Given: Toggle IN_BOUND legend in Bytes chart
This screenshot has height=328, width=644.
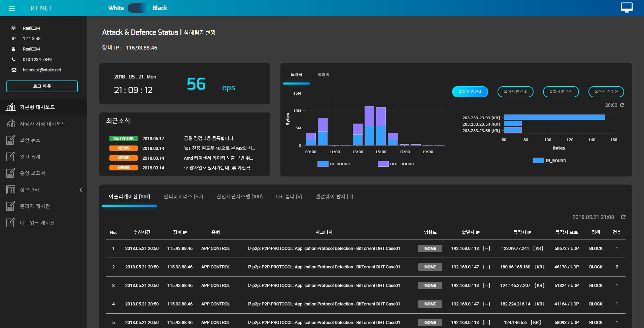Looking at the screenshot, I should pos(550,161).
